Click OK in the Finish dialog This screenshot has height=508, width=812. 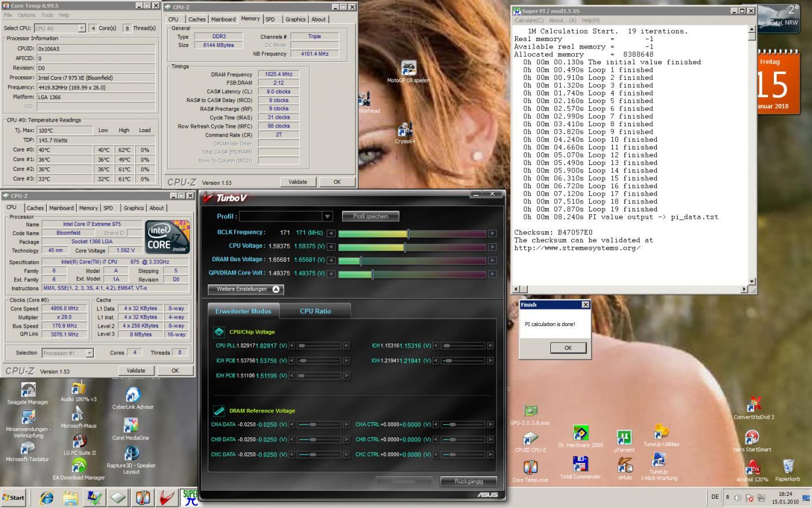(568, 348)
